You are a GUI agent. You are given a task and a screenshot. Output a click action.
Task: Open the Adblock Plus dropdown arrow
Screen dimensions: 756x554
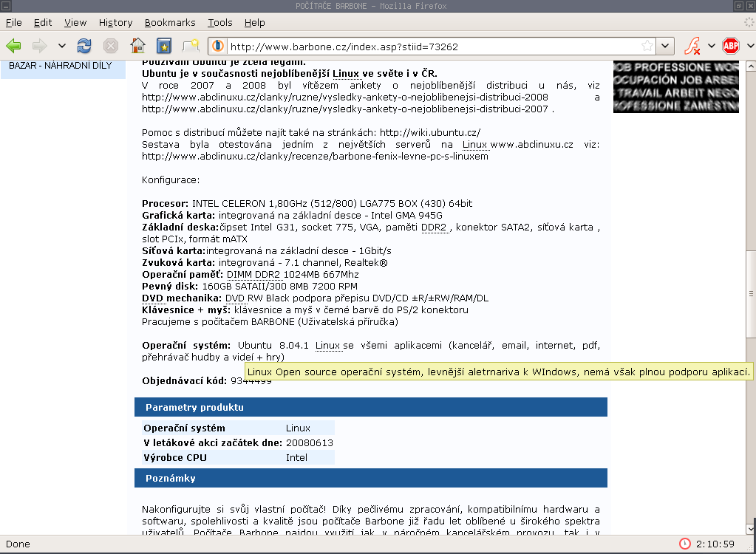[751, 47]
